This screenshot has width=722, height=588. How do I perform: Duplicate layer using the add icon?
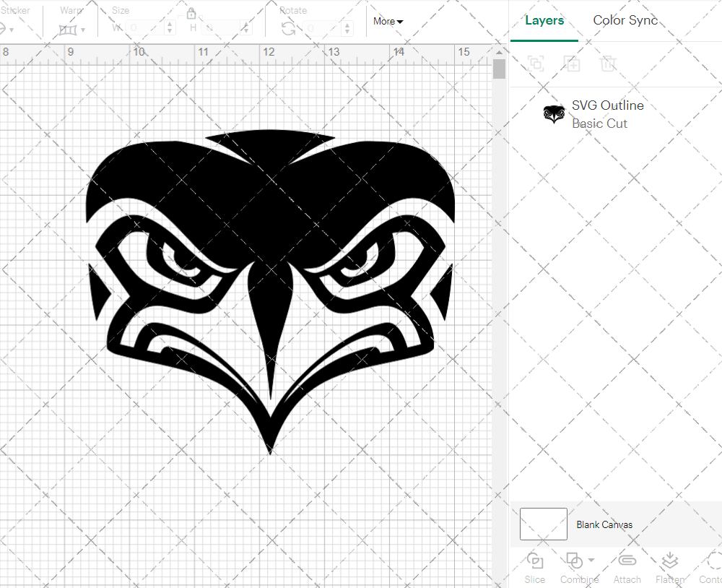coord(573,64)
